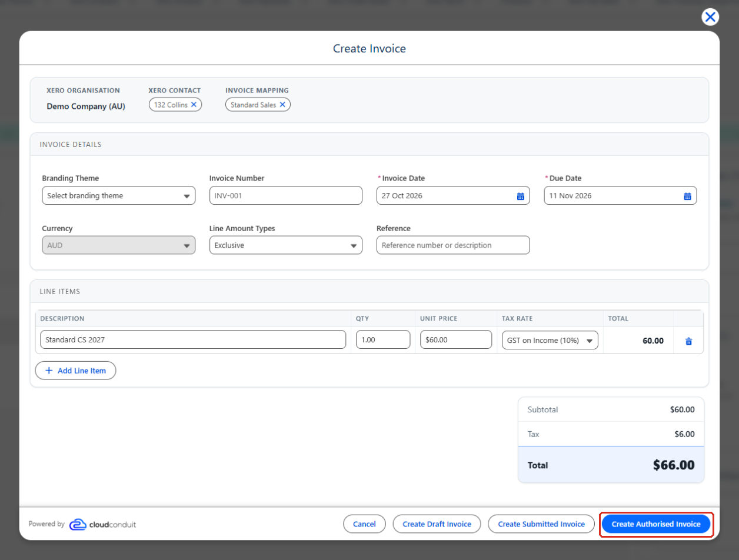
Task: Expand the Line Amount Types dropdown
Action: click(x=286, y=245)
